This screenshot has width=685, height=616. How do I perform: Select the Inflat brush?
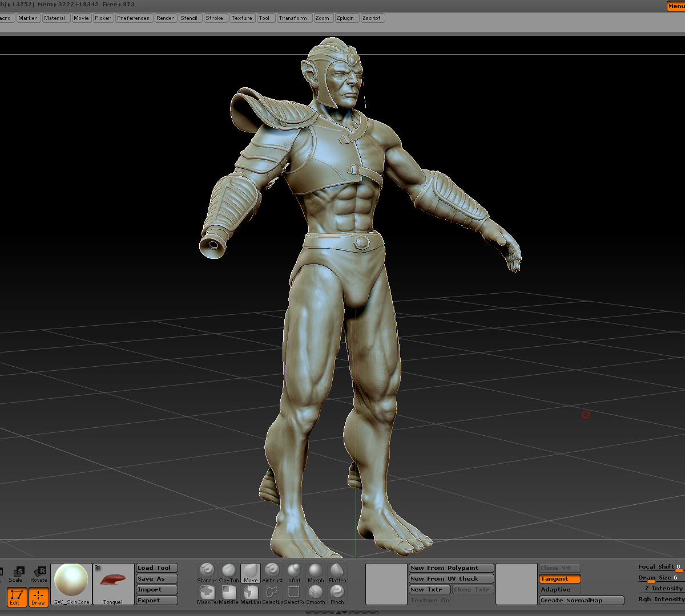point(294,573)
